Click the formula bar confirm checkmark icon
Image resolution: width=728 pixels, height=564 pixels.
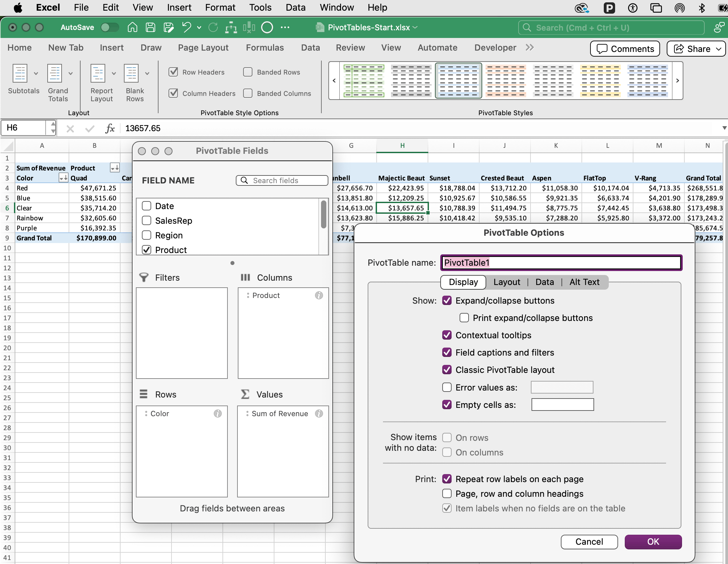pyautogui.click(x=90, y=129)
